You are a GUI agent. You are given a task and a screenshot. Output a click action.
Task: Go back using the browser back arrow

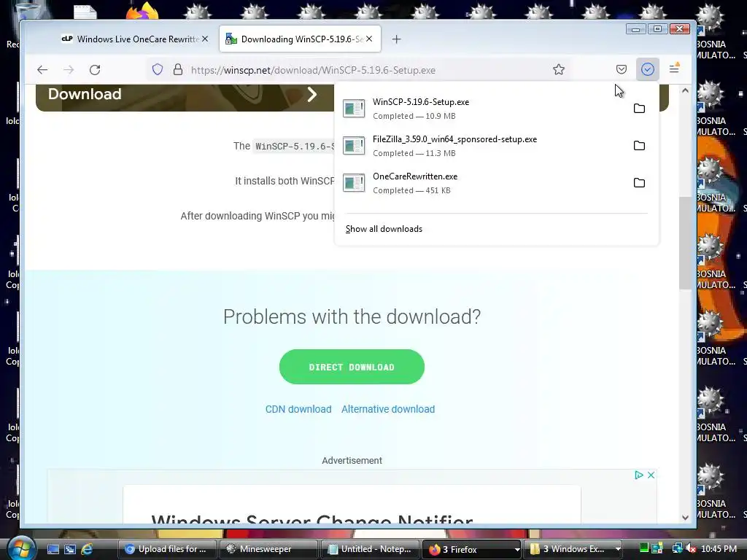click(42, 70)
